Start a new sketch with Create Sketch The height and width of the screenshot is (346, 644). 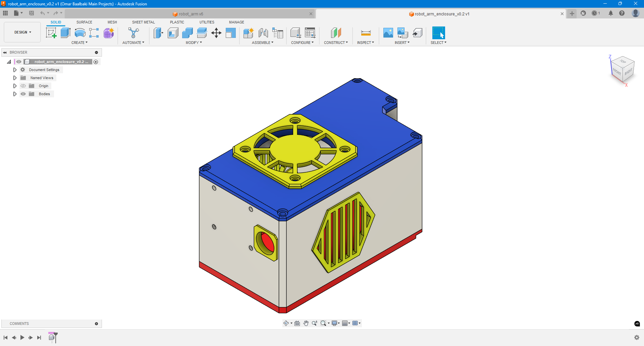(51, 33)
